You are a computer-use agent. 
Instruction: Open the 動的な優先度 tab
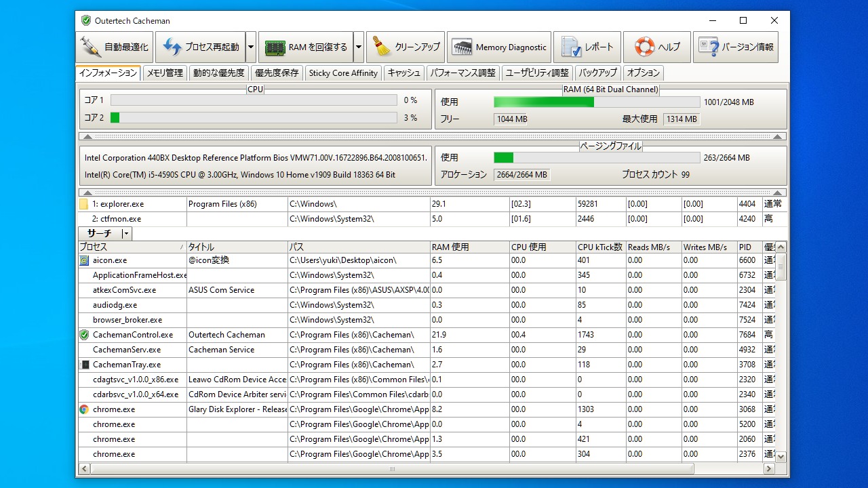tap(219, 73)
